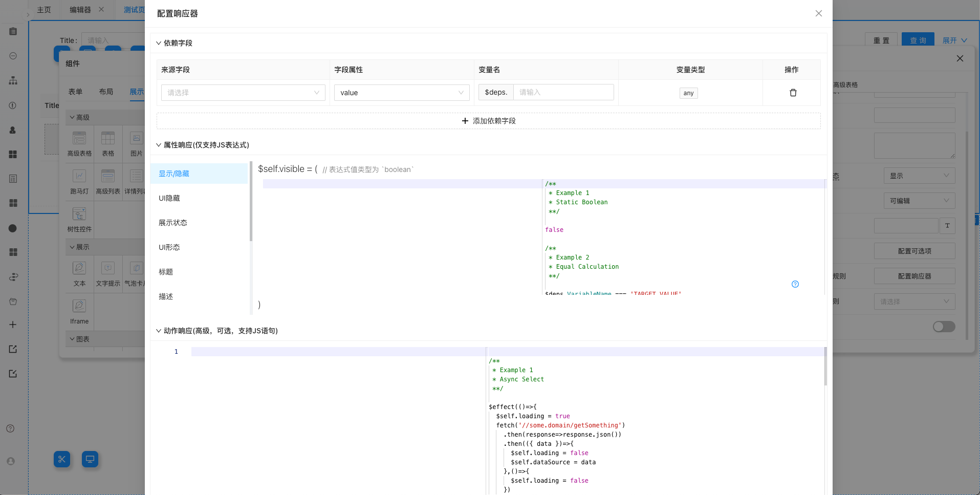Select the 描述 property item
The image size is (980, 495).
[199, 296]
